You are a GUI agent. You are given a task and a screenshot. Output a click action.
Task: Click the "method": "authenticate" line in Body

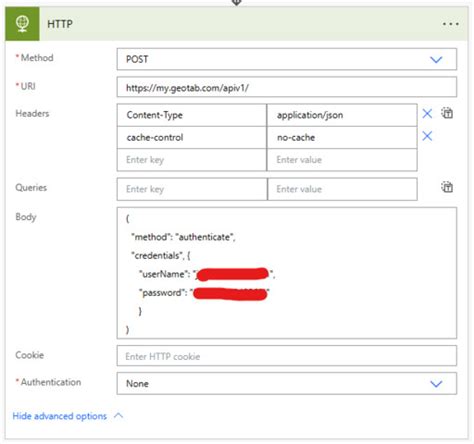183,237
